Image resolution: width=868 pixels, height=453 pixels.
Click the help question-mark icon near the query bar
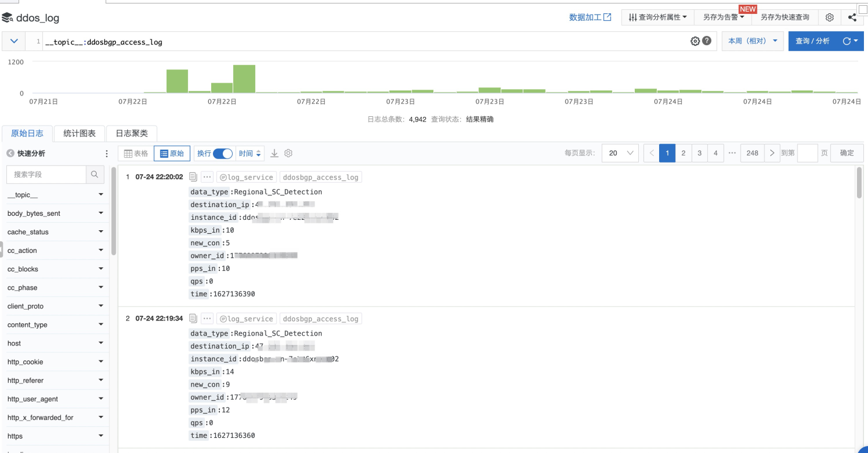click(x=706, y=41)
